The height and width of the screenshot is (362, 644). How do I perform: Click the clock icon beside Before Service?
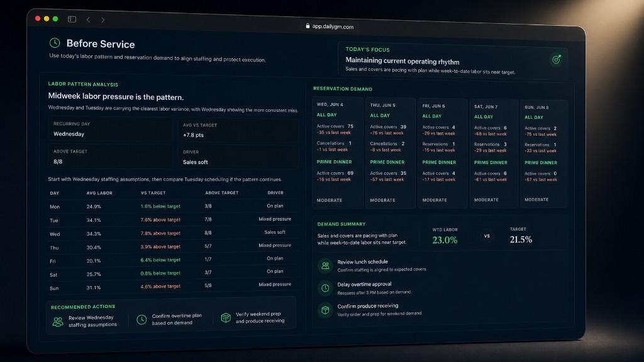(x=55, y=43)
